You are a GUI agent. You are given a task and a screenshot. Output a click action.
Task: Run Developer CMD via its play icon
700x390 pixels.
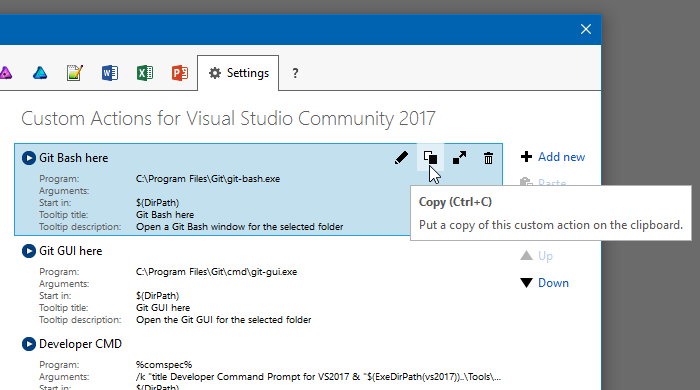click(x=29, y=344)
